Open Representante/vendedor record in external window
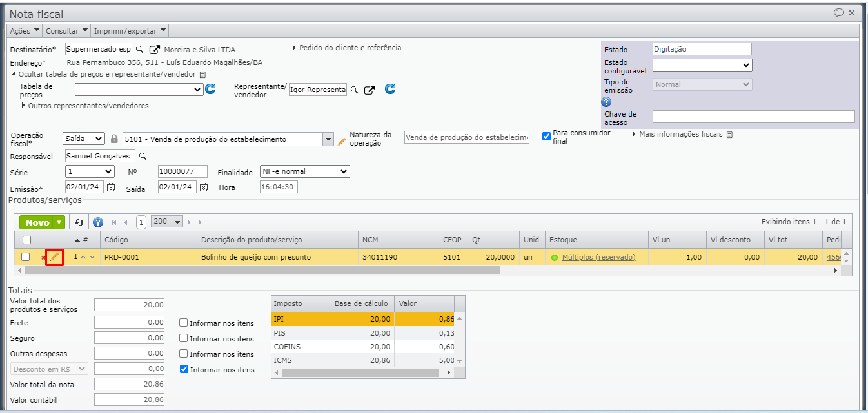Screen dimensions: 868x413 click(x=369, y=90)
